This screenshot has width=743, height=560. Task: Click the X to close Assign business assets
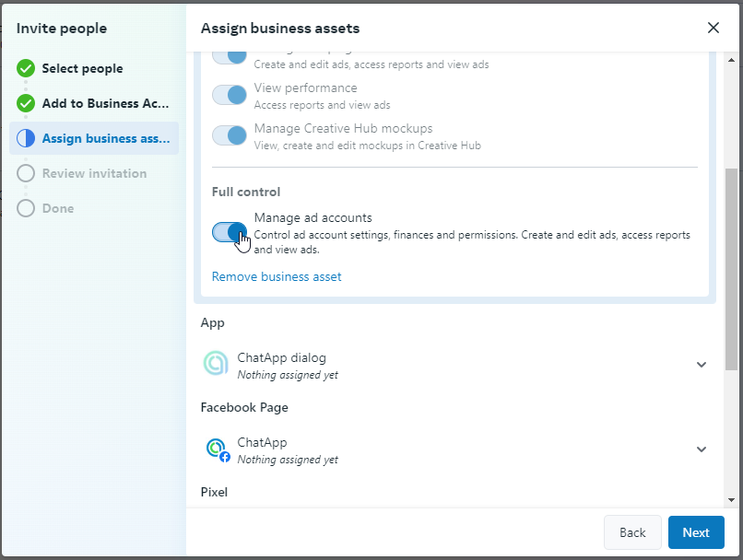click(713, 28)
